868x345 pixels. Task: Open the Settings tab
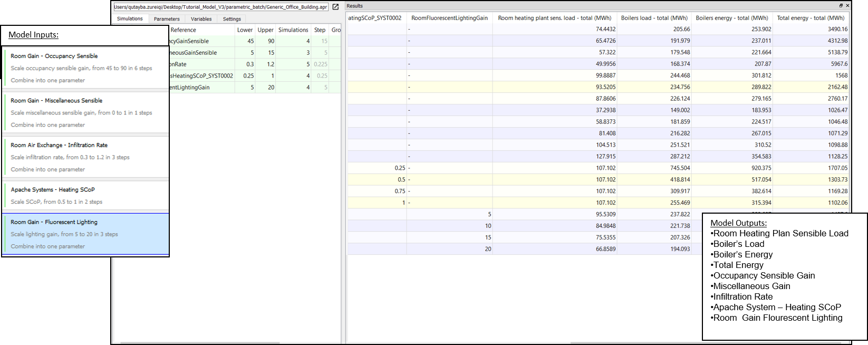[232, 19]
